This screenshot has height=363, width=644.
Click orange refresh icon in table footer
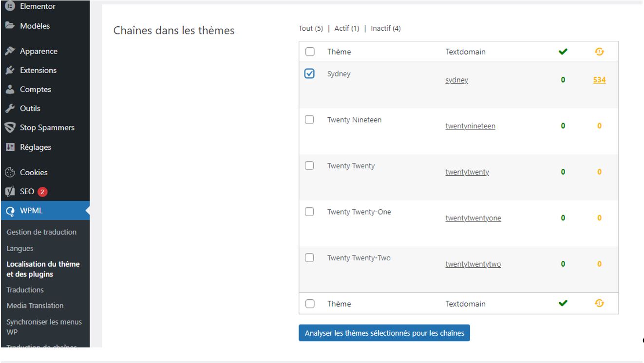[600, 304]
